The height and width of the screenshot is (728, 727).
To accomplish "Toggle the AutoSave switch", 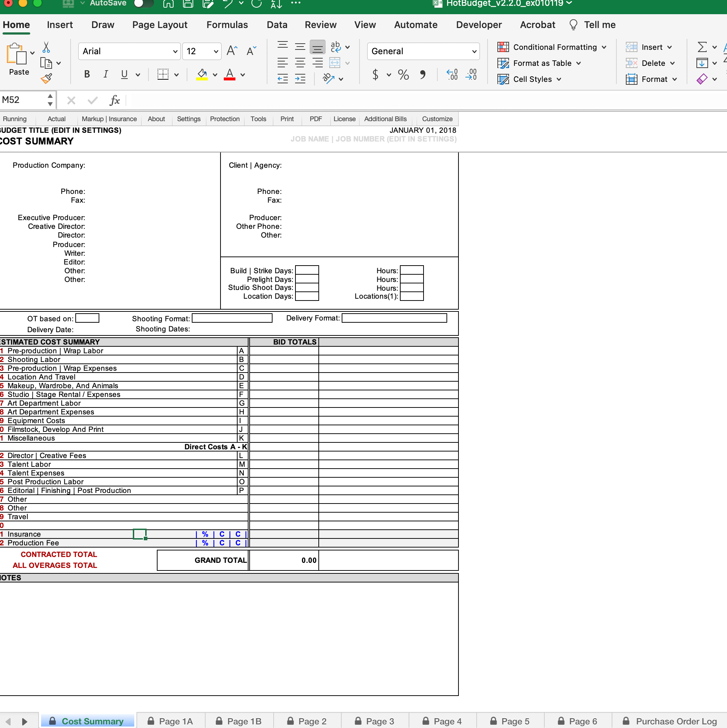I will click(143, 4).
